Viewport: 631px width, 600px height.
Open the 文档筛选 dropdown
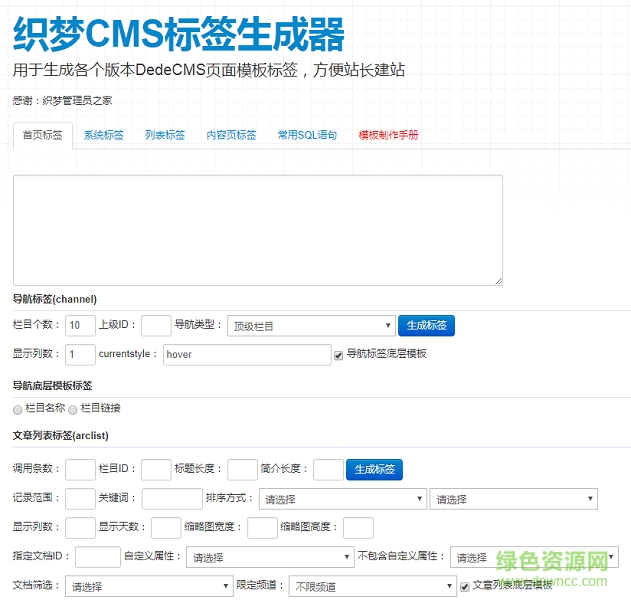coord(149,586)
